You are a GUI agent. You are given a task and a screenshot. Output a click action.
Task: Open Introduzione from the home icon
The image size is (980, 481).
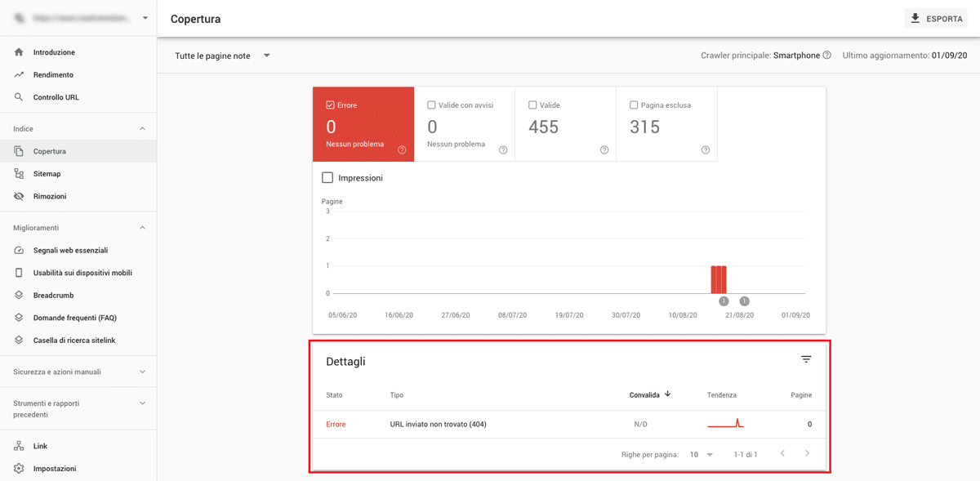(x=19, y=52)
